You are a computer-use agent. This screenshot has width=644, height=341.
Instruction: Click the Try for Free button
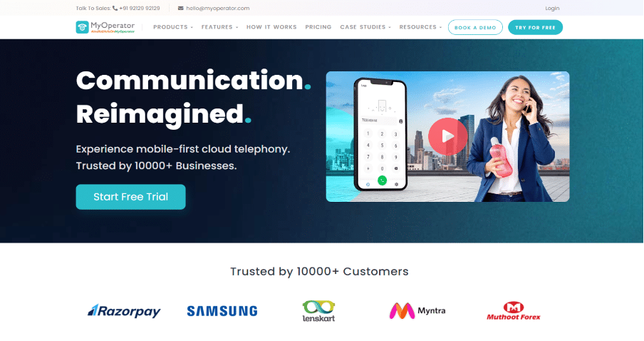535,28
